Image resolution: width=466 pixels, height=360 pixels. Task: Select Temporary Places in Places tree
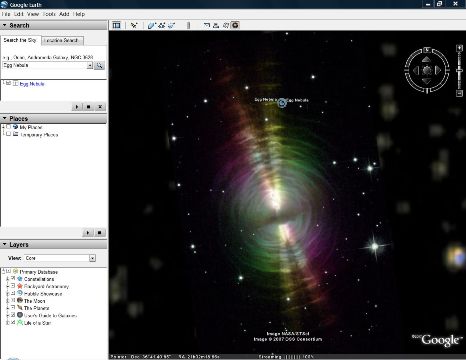[39, 135]
